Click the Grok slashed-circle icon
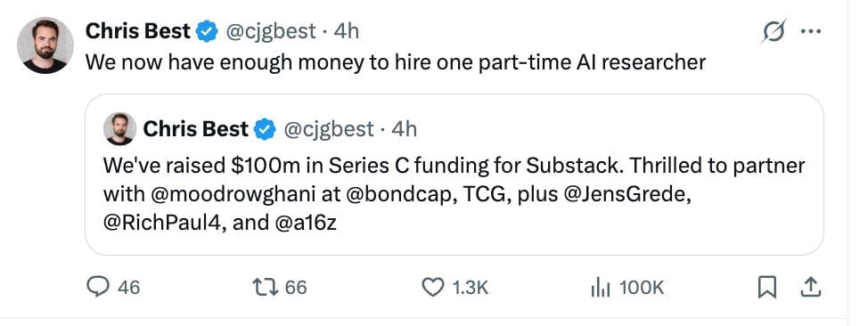The width and height of the screenshot is (868, 326). 774,31
